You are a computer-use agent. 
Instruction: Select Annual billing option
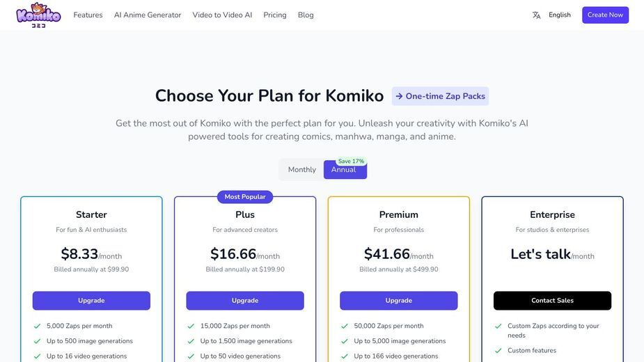click(345, 170)
